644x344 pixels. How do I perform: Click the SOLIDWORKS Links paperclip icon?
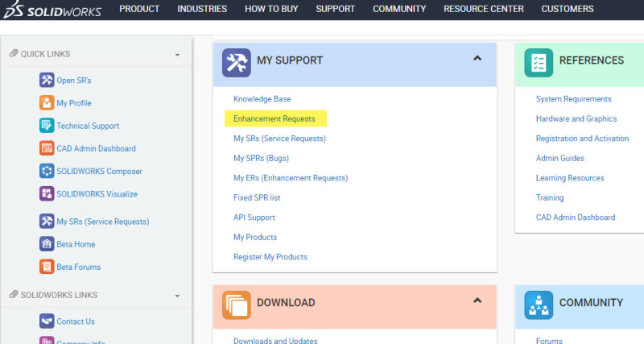click(x=14, y=294)
